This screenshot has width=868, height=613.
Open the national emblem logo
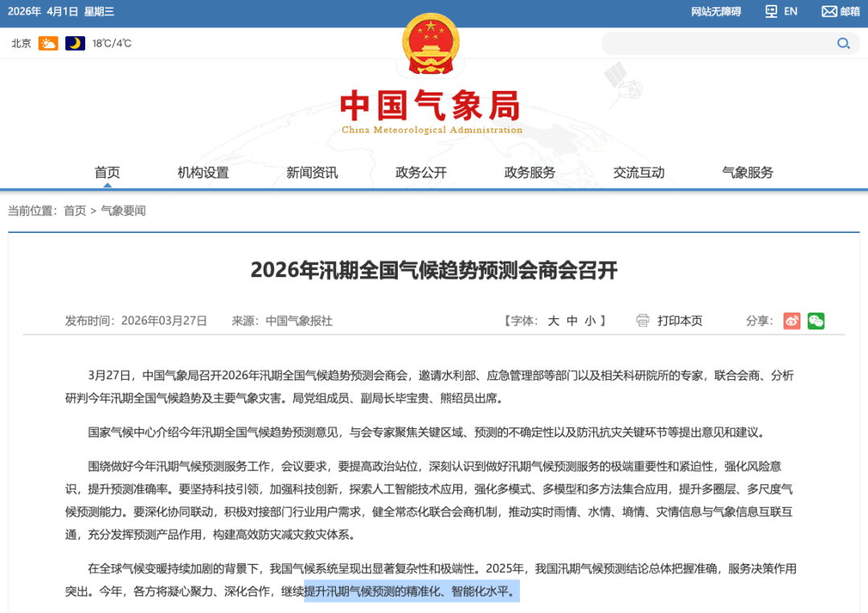(431, 44)
